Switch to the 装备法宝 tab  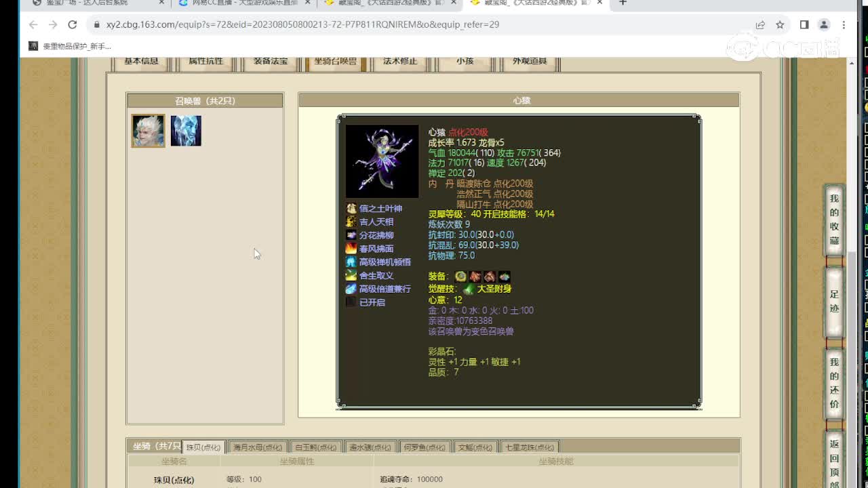point(271,62)
